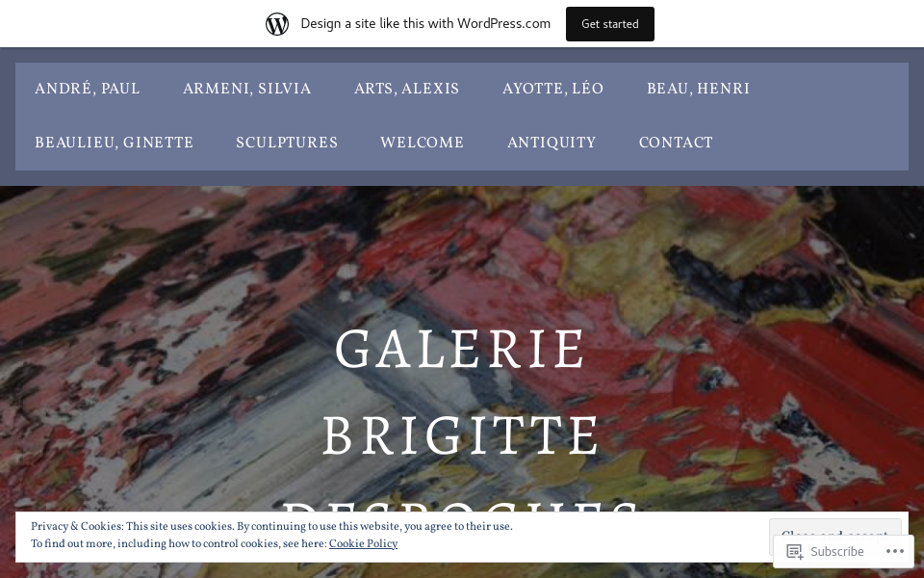Click the Subscribe button label

pos(836,551)
